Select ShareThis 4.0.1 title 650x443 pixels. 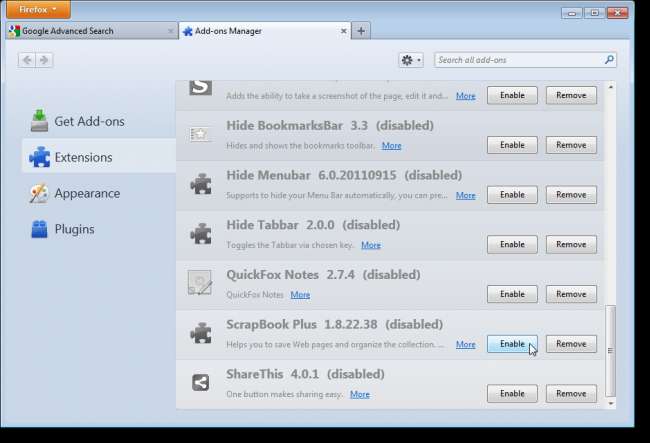click(x=272, y=374)
